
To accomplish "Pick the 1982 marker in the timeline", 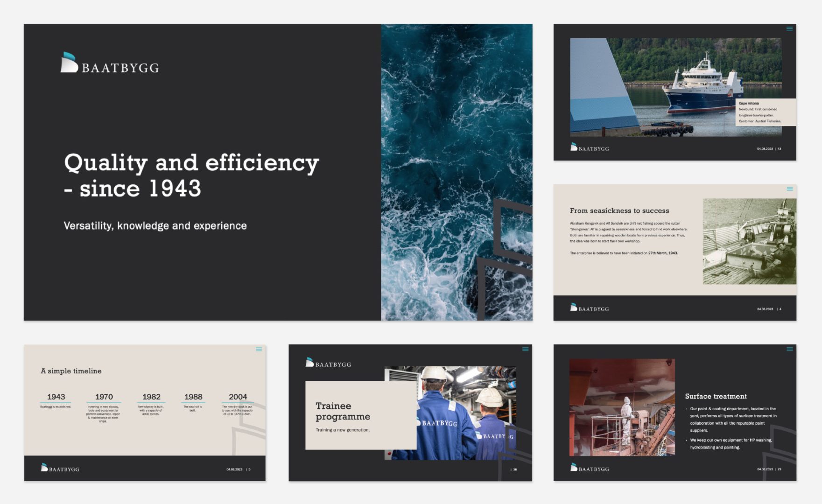I will tap(151, 397).
